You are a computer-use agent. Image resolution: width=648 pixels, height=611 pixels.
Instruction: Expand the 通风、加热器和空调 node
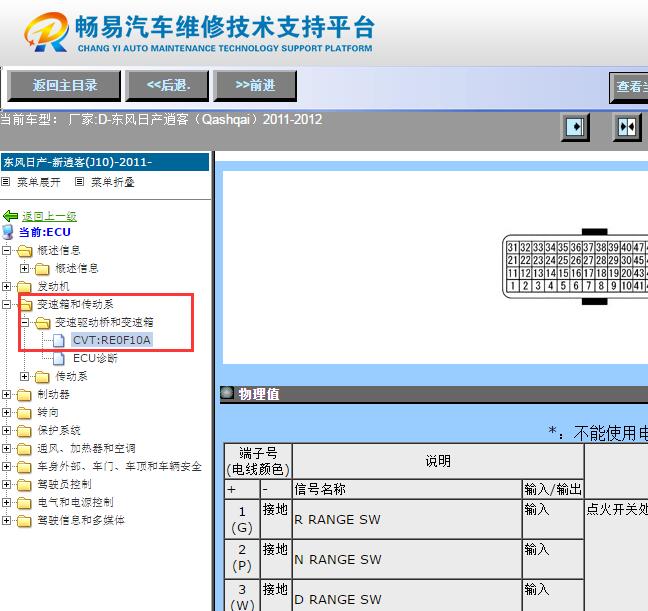6,448
